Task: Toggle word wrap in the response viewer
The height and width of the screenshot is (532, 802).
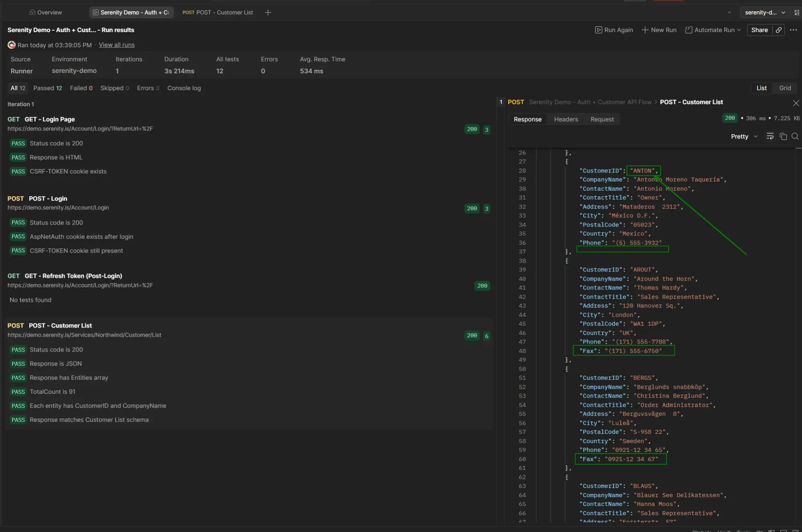Action: click(x=770, y=136)
